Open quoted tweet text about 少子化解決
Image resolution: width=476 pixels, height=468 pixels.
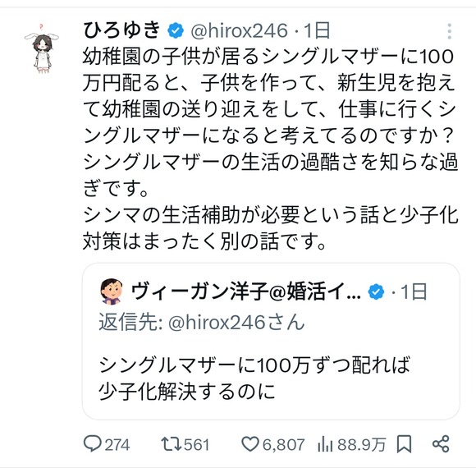pos(254,379)
